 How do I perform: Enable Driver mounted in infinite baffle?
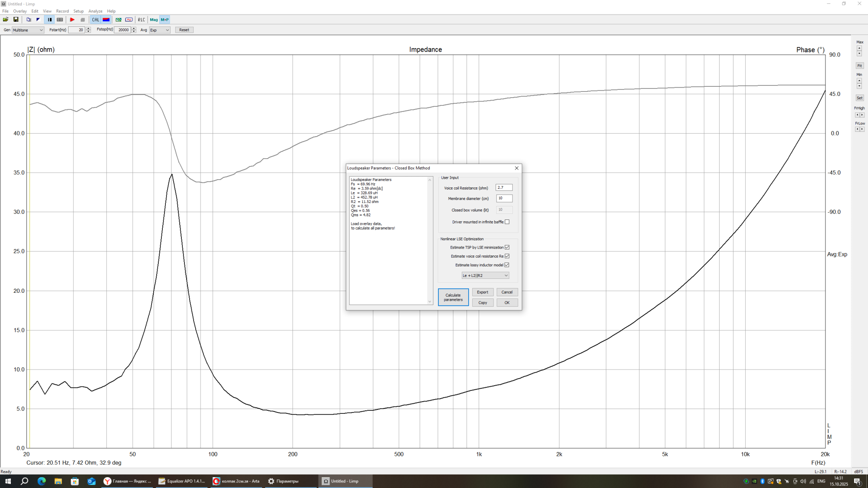(x=507, y=222)
